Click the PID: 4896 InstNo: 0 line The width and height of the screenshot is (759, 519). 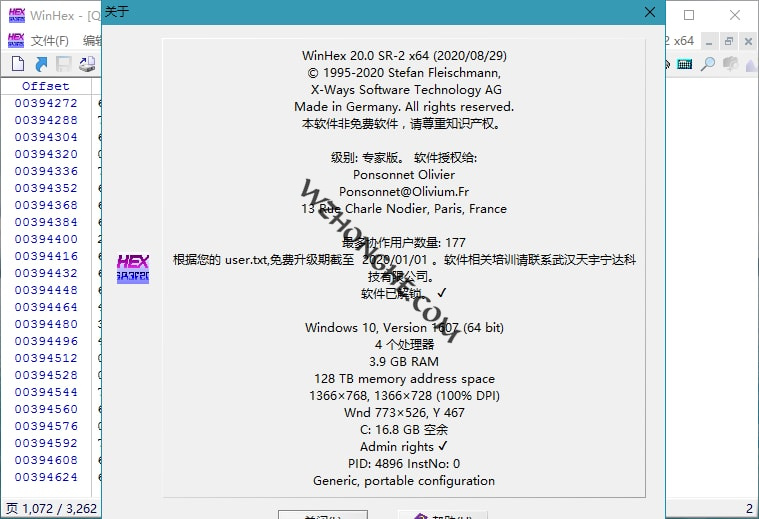click(404, 464)
